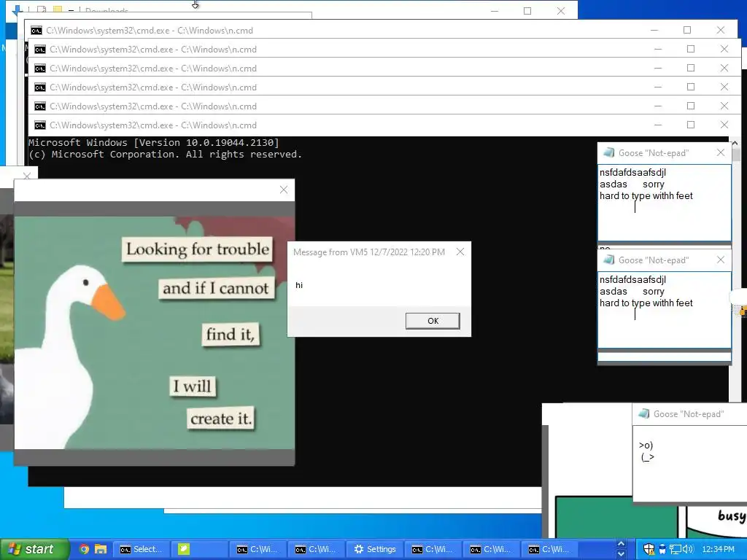
Task: Maximize the Downloads window behind the cmd windows
Action: [x=527, y=10]
